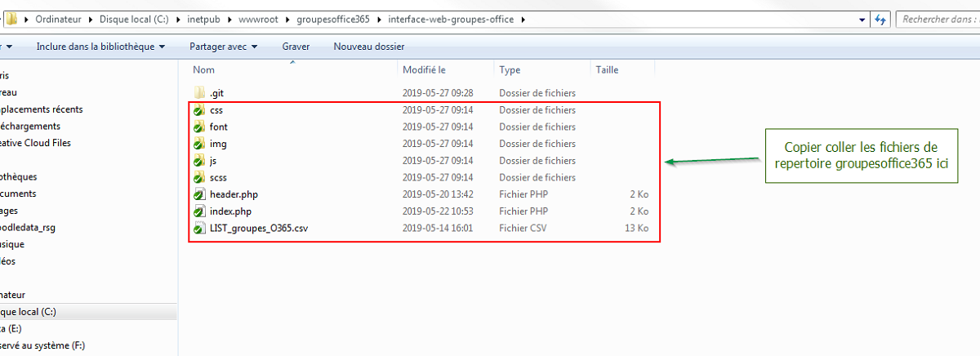The height and width of the screenshot is (356, 980).
Task: Select the LIST_groupes_O365.csv file icon
Action: 199,229
